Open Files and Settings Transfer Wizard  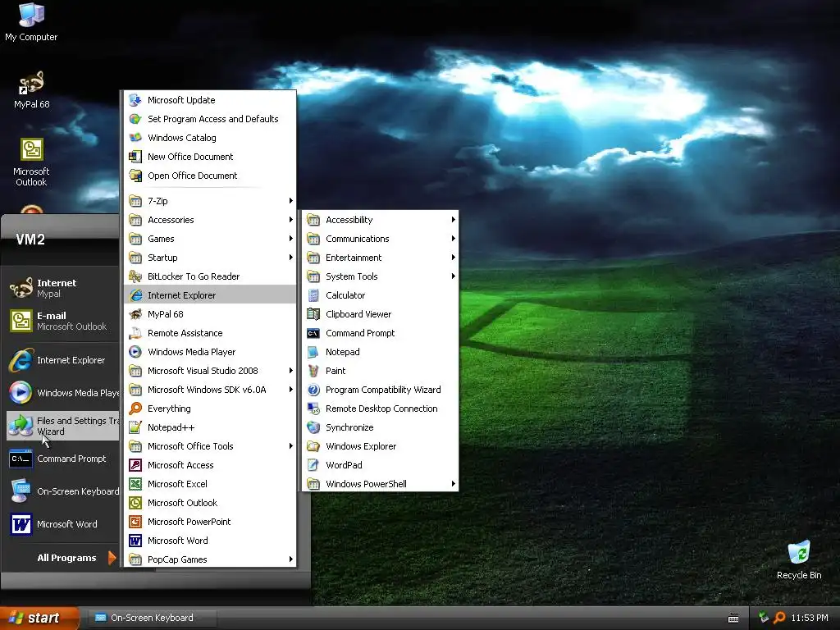click(x=62, y=426)
